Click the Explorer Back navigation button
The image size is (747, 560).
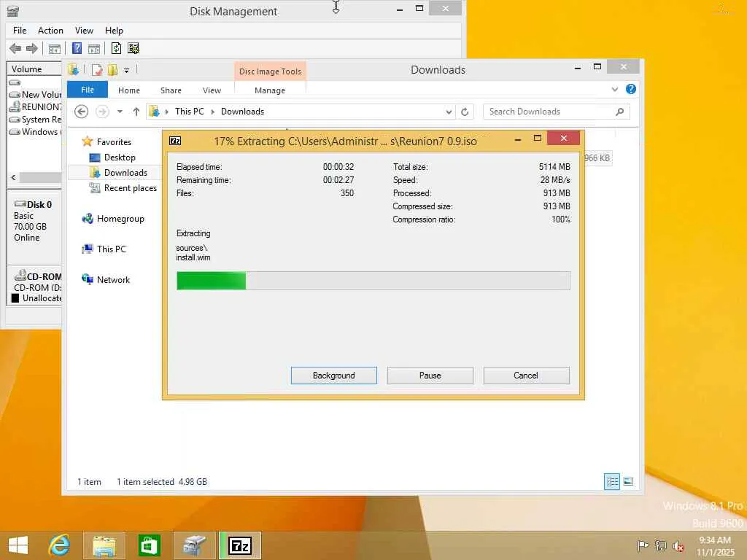point(82,112)
